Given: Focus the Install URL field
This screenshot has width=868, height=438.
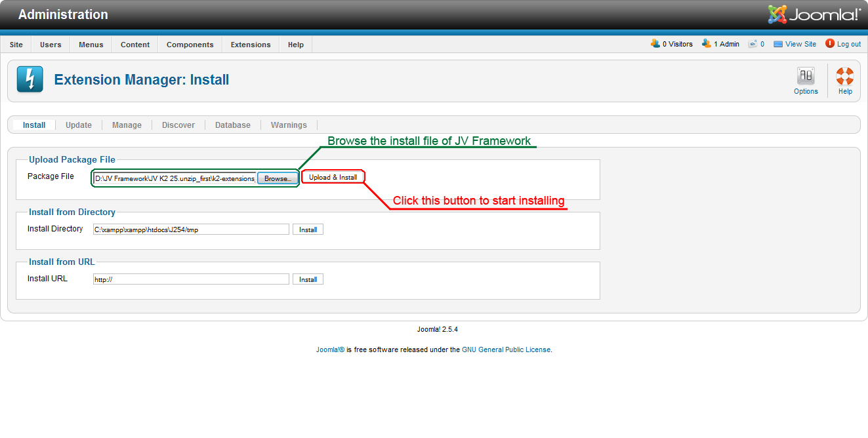Looking at the screenshot, I should click(191, 279).
